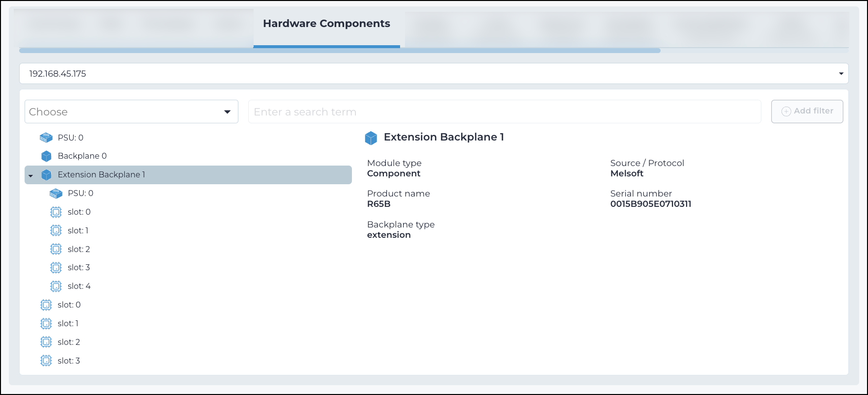Click the top-level slot: 0 chip icon
The height and width of the screenshot is (395, 868).
[46, 305]
